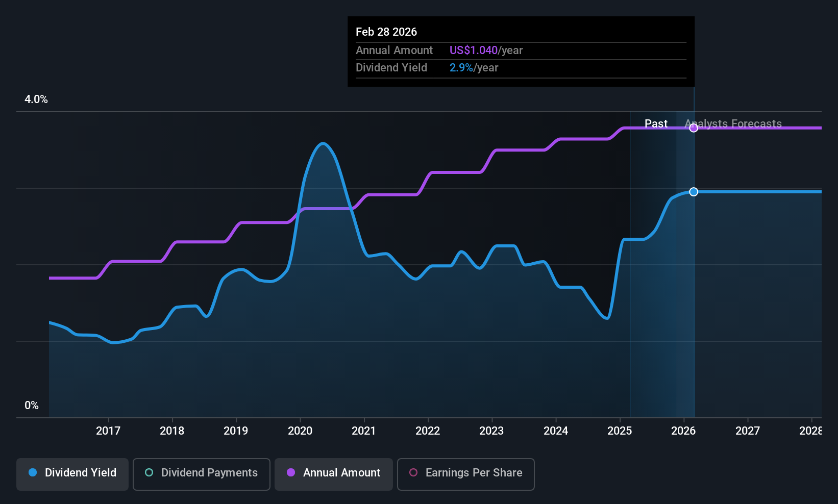Click the teal Dividend Payments circle icon

pos(149,473)
